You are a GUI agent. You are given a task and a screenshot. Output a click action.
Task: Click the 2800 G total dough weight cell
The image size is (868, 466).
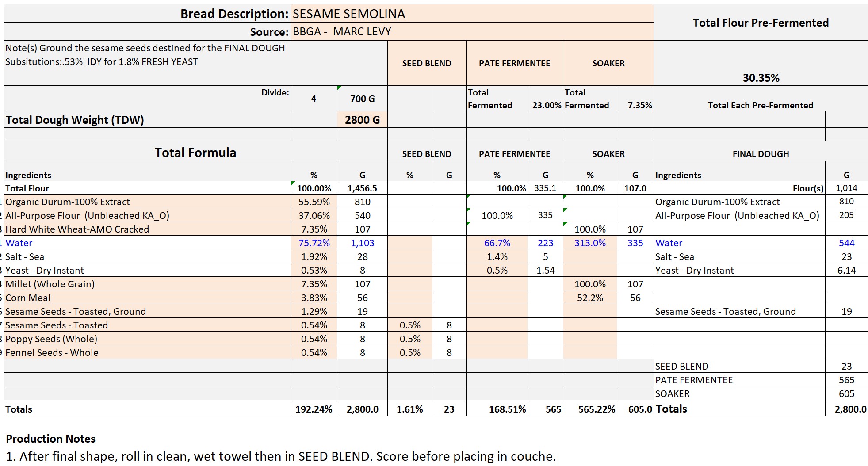click(x=362, y=120)
